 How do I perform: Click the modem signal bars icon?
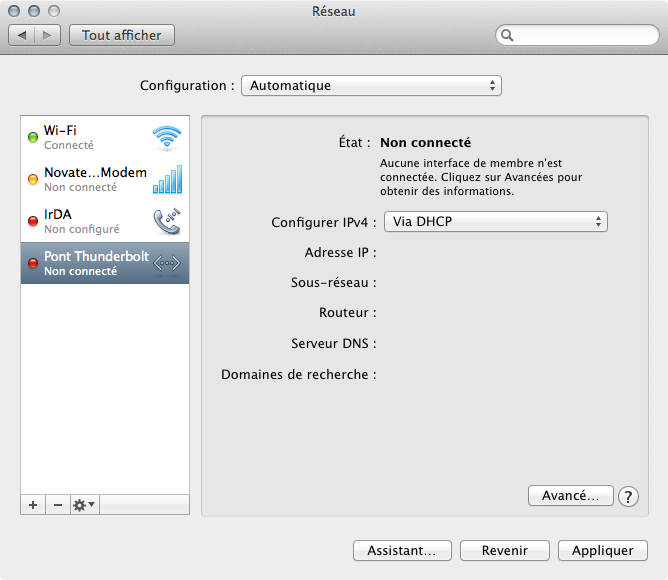click(x=167, y=179)
